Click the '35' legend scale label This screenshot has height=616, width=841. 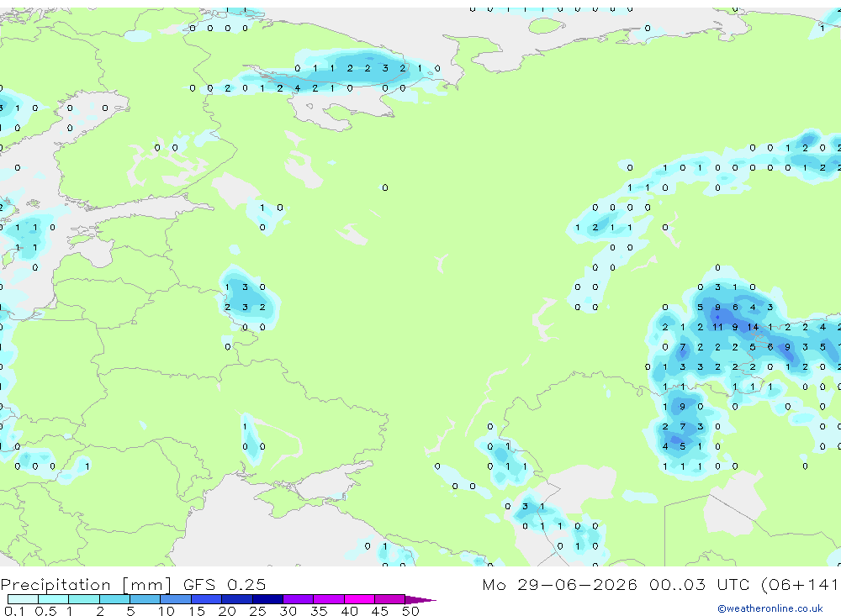pyautogui.click(x=319, y=611)
